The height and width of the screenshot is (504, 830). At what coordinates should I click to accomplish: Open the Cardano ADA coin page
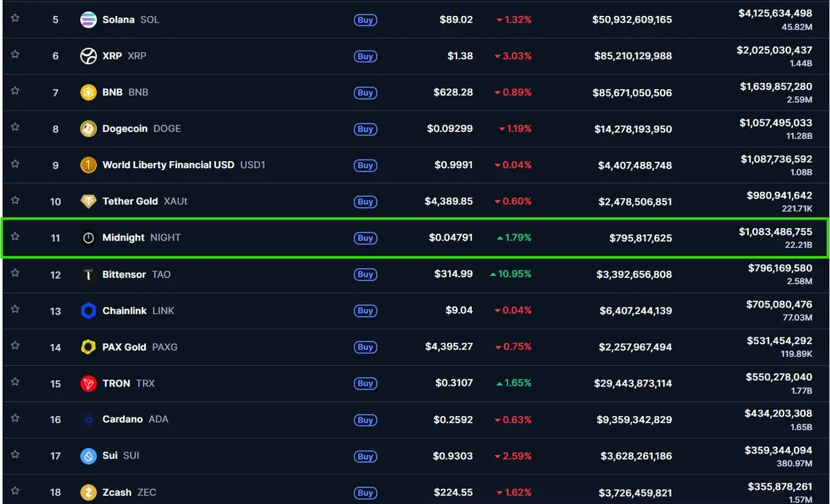coord(136,420)
